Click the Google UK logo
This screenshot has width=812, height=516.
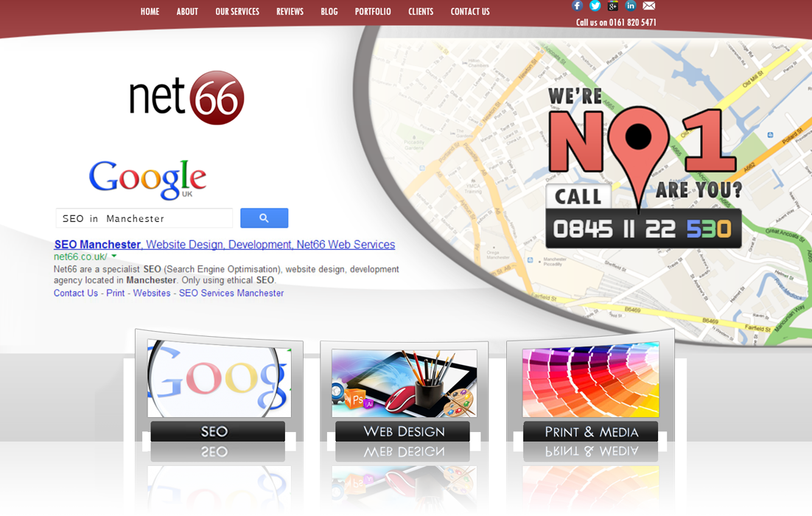point(147,179)
